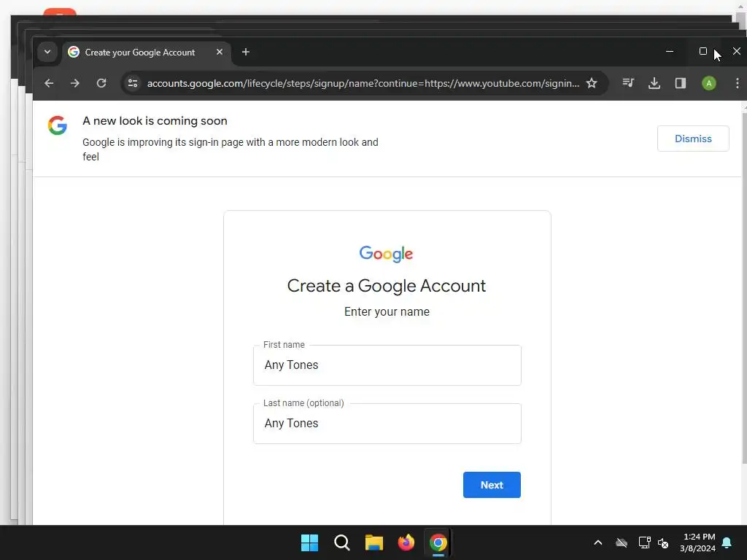The height and width of the screenshot is (560, 747).
Task: Open Chrome downloads
Action: tap(654, 83)
